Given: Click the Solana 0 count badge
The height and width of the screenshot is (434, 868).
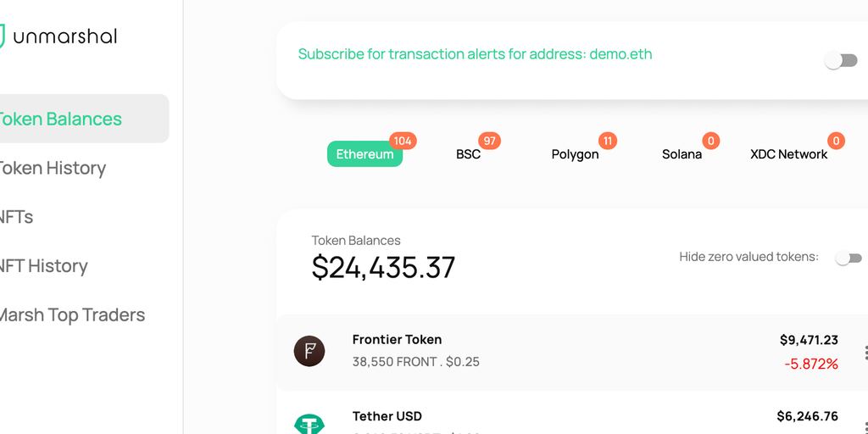Looking at the screenshot, I should tap(711, 141).
